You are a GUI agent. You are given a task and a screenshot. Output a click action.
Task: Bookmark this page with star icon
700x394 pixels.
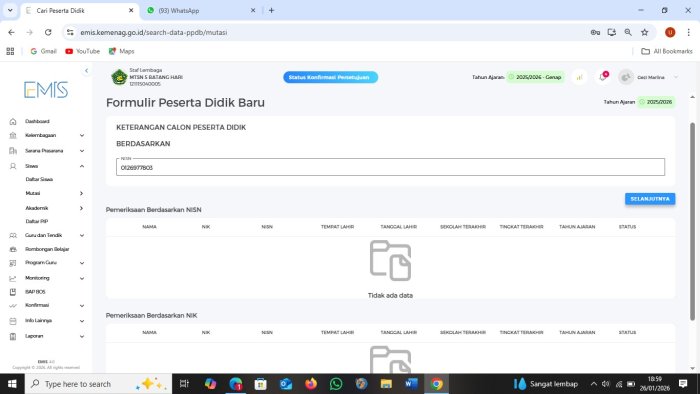click(644, 32)
